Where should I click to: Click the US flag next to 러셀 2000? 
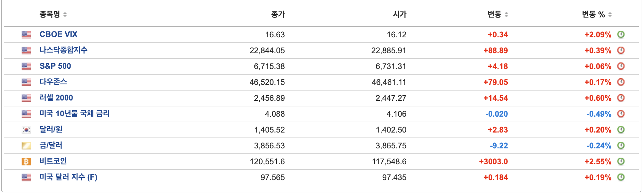coord(28,98)
